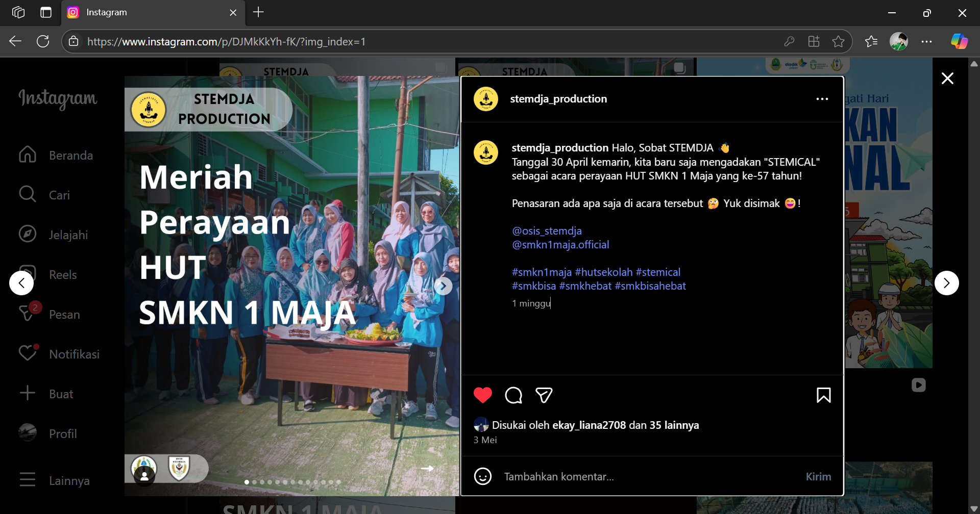Click Instagram logo in sidebar

click(58, 98)
